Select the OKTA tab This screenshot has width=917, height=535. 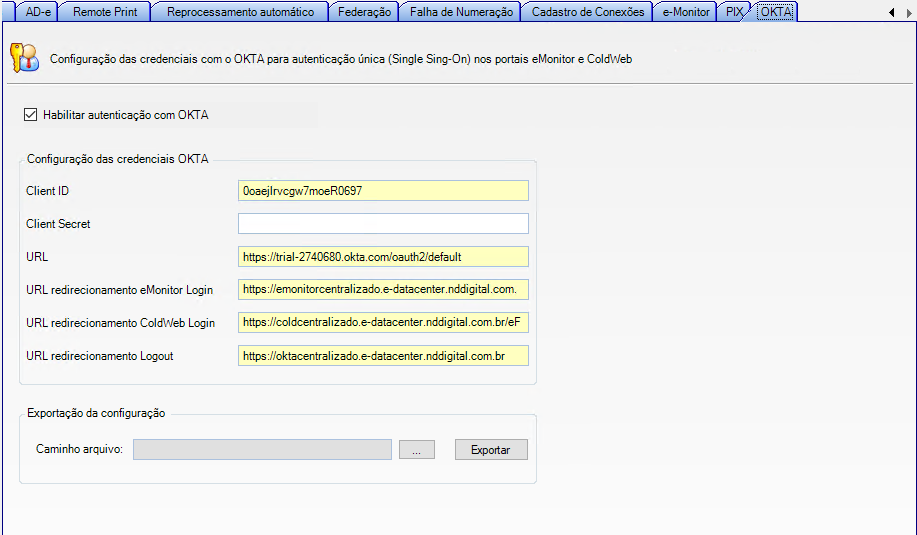[776, 12]
